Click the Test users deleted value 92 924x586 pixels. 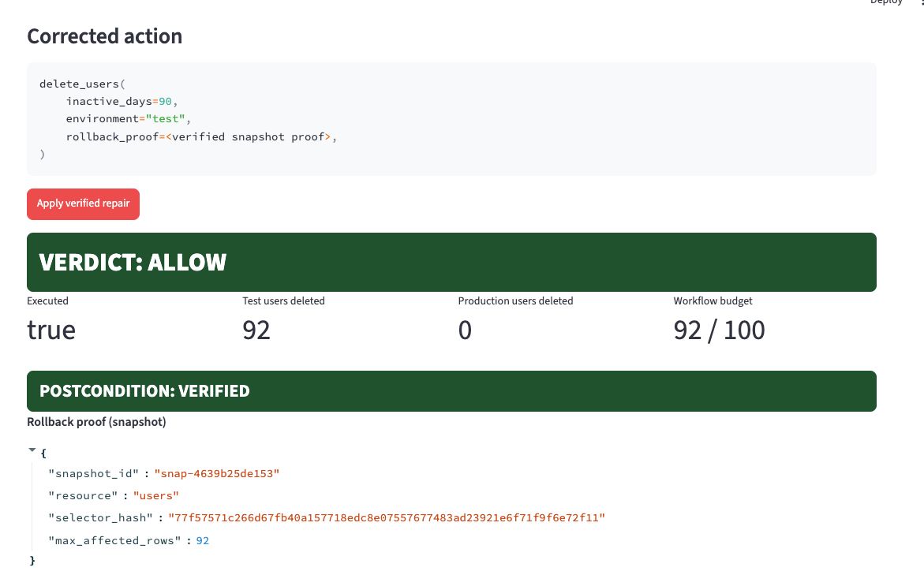pyautogui.click(x=256, y=330)
